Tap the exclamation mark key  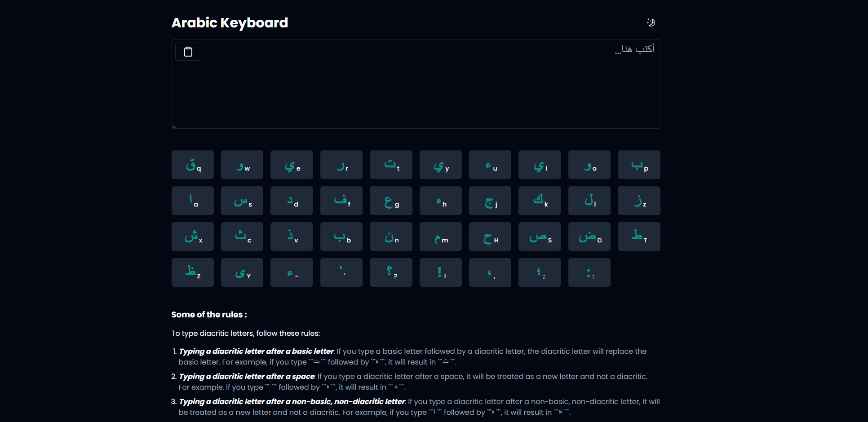tap(441, 273)
